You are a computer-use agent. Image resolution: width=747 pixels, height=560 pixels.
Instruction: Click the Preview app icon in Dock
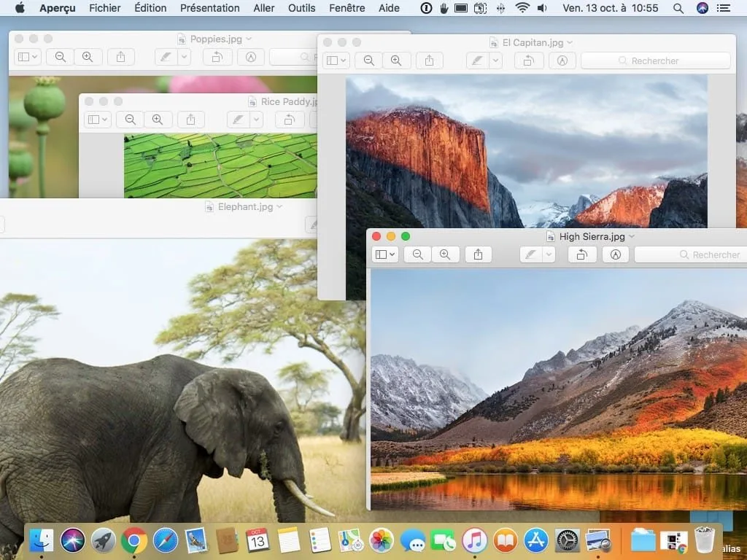[598, 540]
